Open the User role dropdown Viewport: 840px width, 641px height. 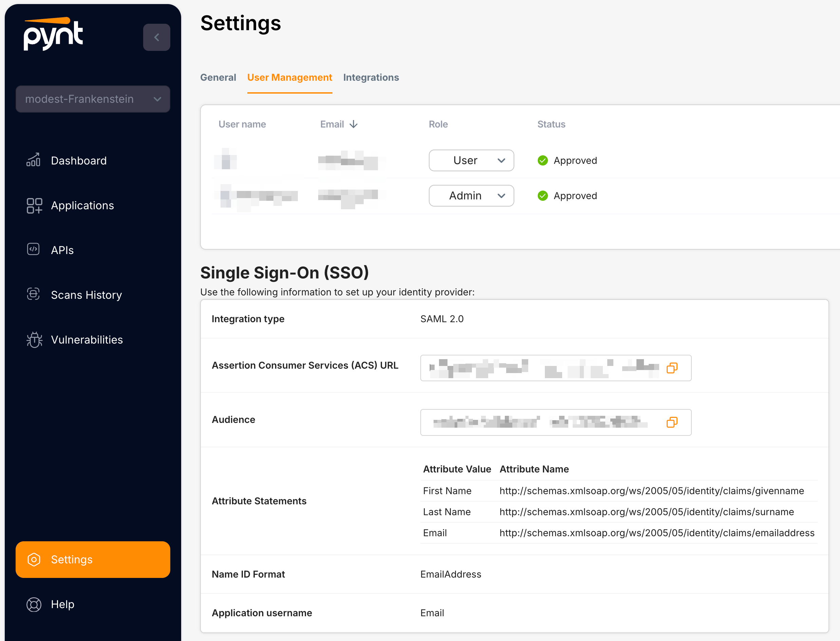pos(471,161)
